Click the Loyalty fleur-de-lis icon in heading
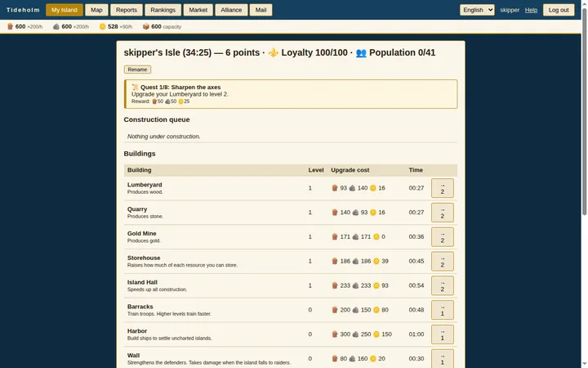 274,52
